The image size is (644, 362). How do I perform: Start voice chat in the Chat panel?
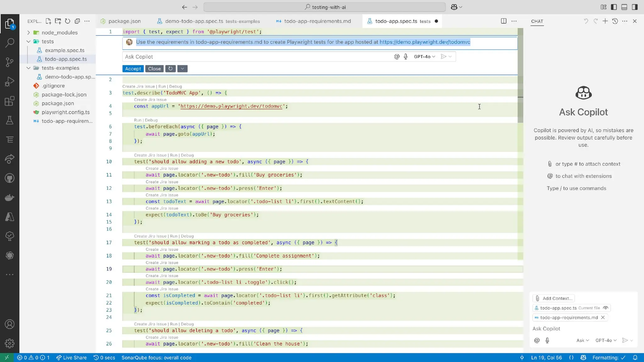547,340
